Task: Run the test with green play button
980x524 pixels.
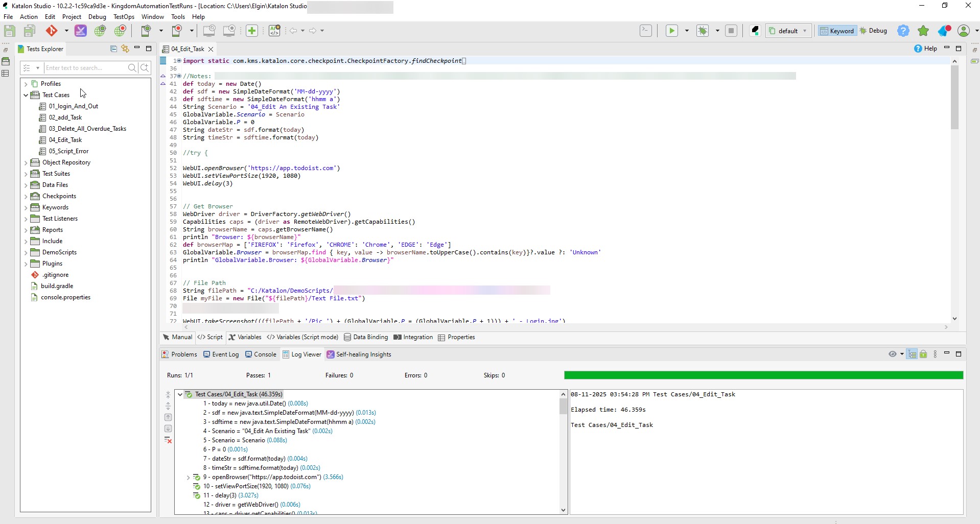Action: (x=672, y=31)
